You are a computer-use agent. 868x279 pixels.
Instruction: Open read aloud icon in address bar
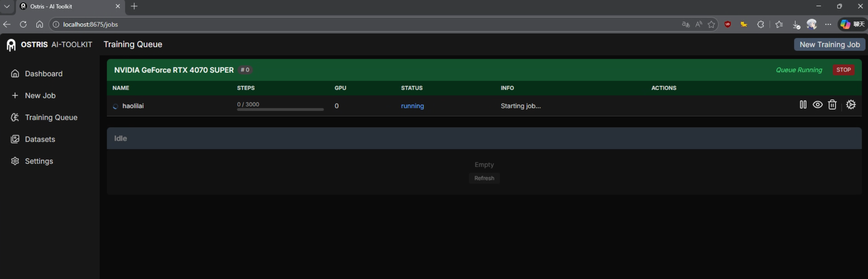(699, 25)
